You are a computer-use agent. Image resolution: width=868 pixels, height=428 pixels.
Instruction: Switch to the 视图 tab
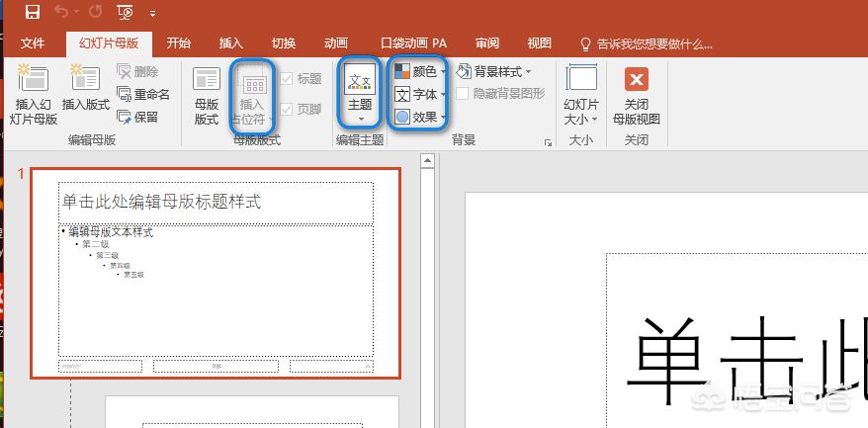[539, 43]
